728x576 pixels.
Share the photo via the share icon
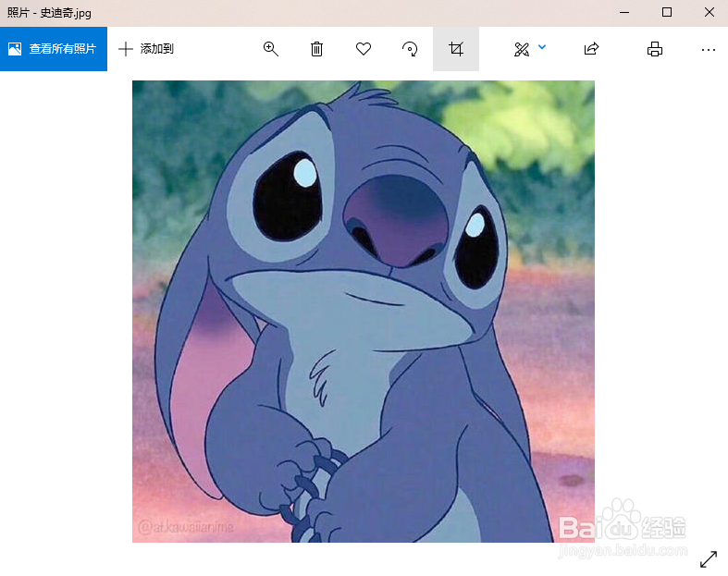click(591, 49)
